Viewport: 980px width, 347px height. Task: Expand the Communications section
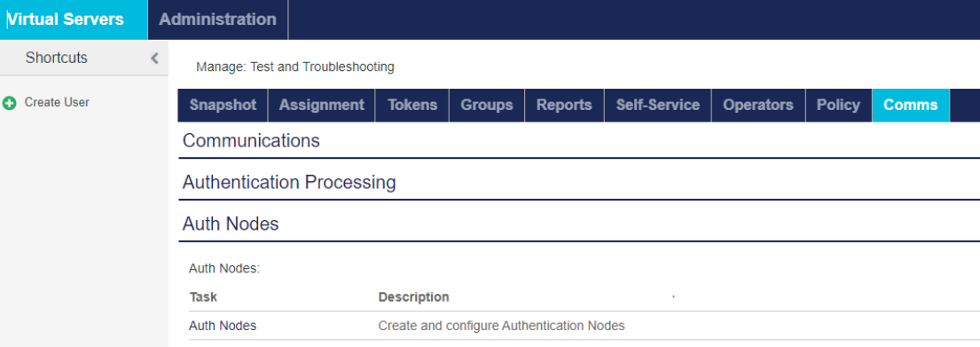point(579,141)
